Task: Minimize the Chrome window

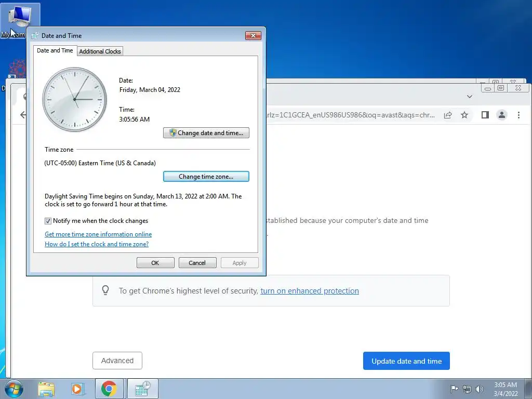Action: [x=488, y=88]
